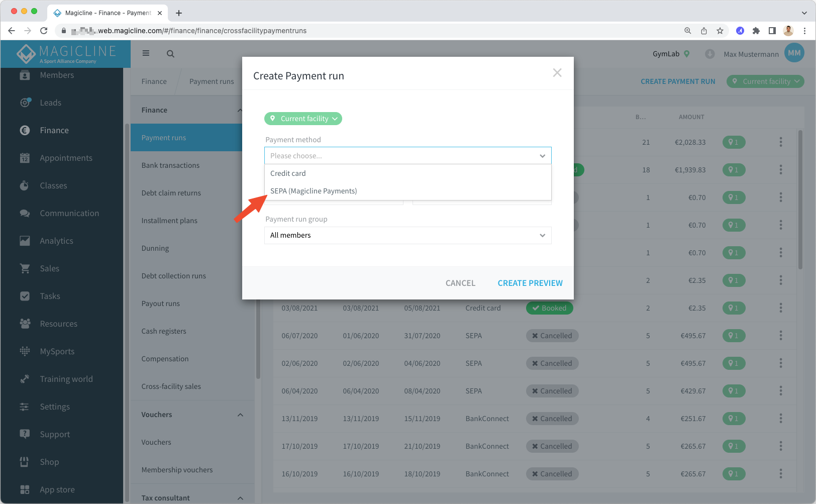
Task: Collapse the Finance section in submenu
Action: coord(240,111)
